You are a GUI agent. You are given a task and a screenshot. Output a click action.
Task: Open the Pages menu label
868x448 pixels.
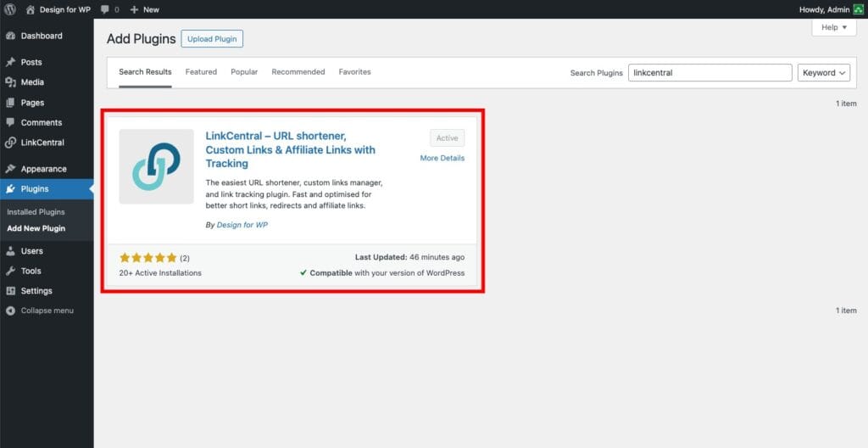pos(33,103)
